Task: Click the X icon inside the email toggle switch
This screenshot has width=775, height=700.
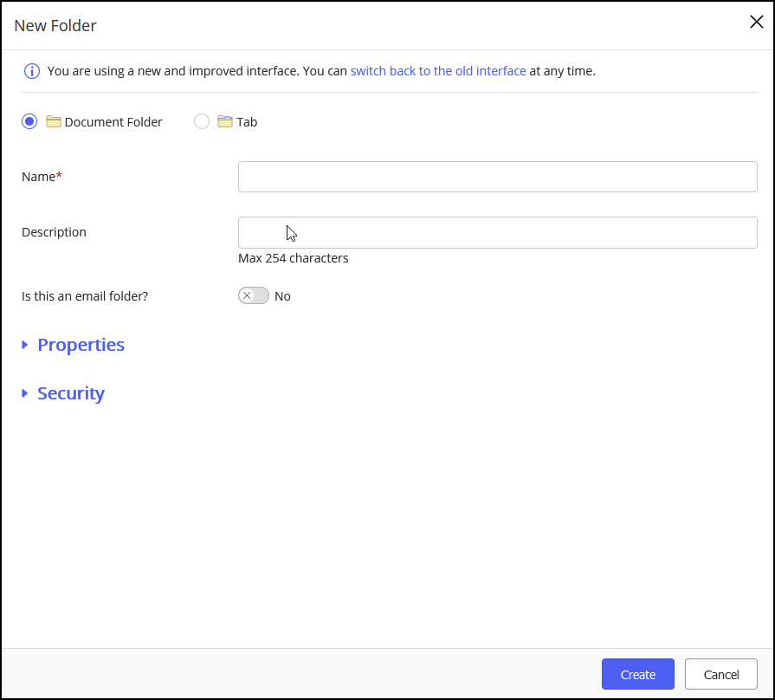Action: pyautogui.click(x=249, y=295)
